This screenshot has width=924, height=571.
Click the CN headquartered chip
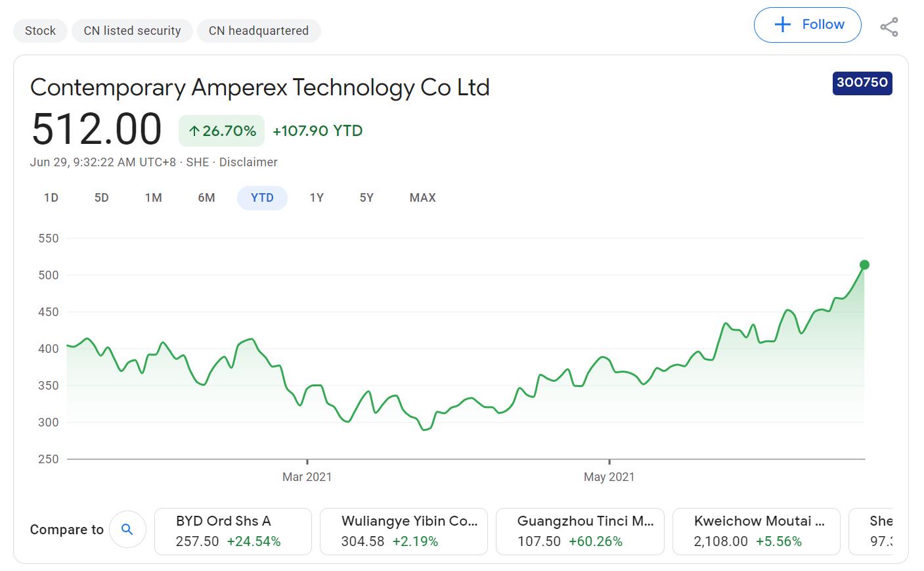tap(259, 31)
